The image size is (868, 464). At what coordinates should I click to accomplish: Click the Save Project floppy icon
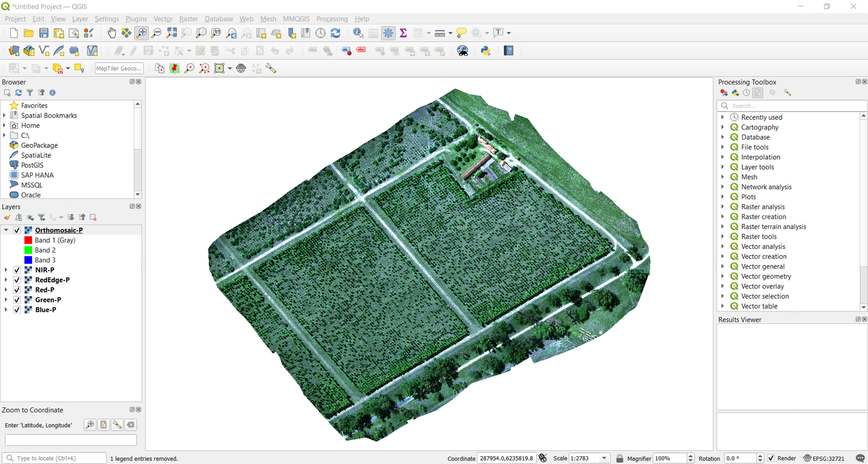43,33
